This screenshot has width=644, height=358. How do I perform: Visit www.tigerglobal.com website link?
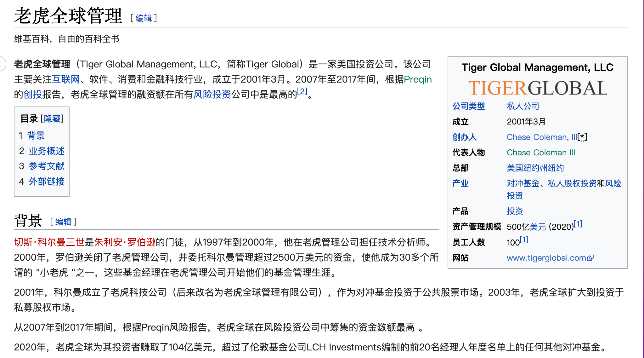546,258
